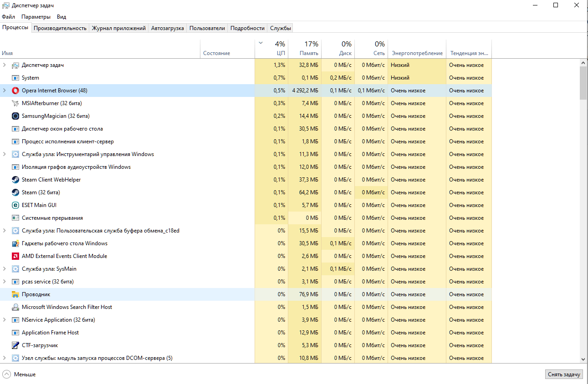The image size is (588, 384).
Task: Select the 76,9 МБ memory value
Action: pyautogui.click(x=309, y=294)
